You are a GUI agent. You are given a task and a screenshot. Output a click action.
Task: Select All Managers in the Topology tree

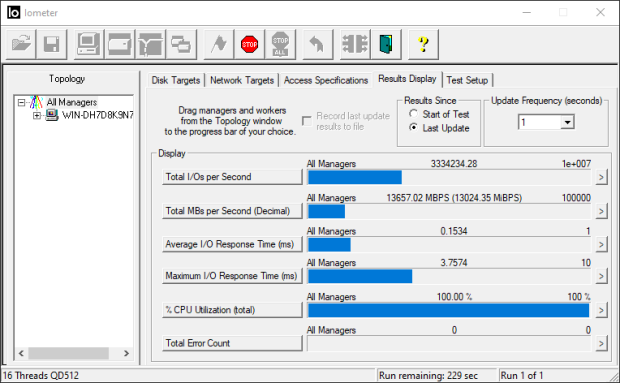[72, 102]
